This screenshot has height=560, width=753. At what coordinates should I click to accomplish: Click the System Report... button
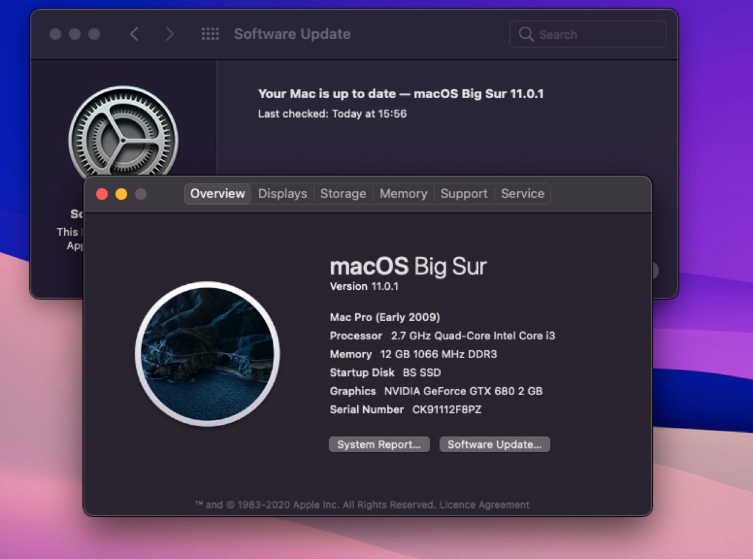tap(379, 444)
